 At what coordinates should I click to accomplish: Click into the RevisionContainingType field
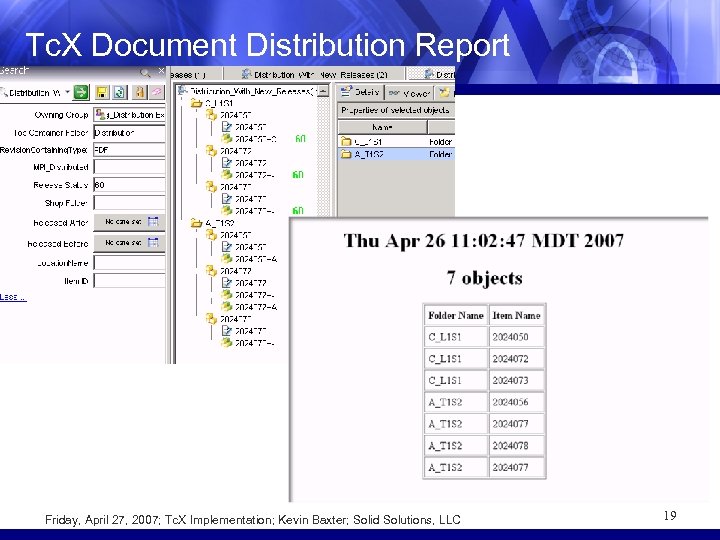click(129, 150)
